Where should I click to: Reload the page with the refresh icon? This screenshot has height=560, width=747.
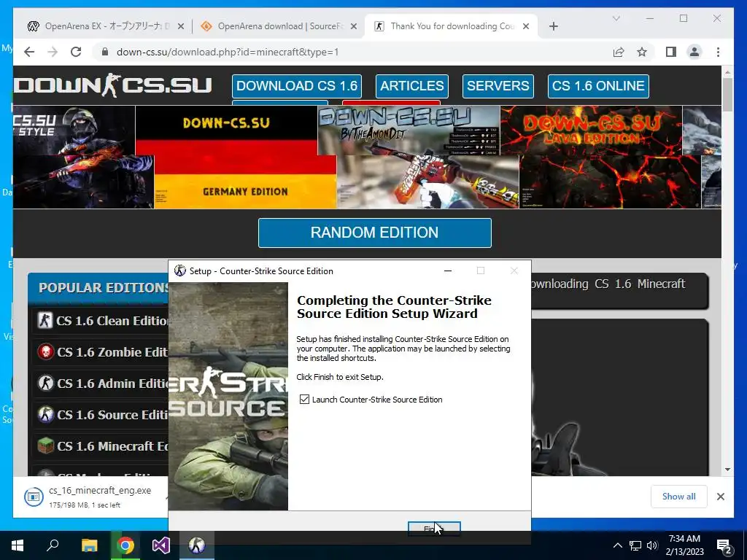click(x=76, y=52)
